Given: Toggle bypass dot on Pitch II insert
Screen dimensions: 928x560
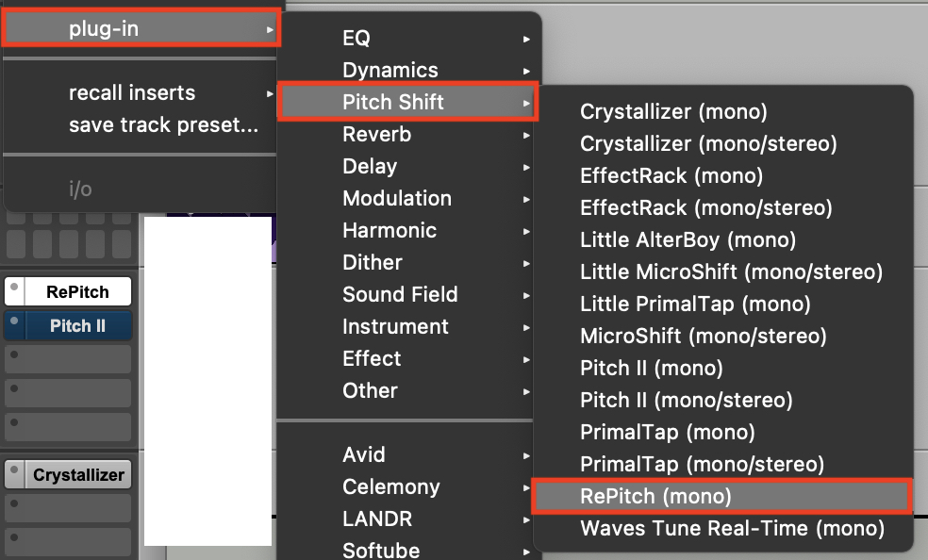Looking at the screenshot, I should [x=14, y=322].
